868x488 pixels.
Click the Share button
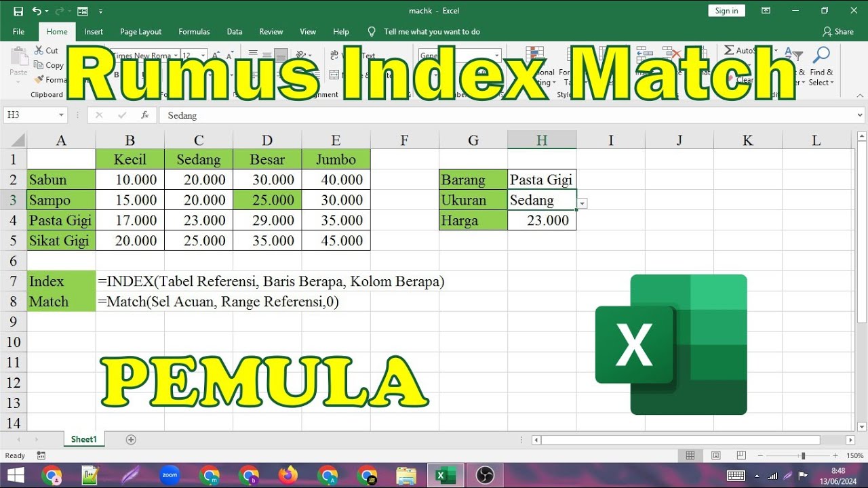pos(837,32)
